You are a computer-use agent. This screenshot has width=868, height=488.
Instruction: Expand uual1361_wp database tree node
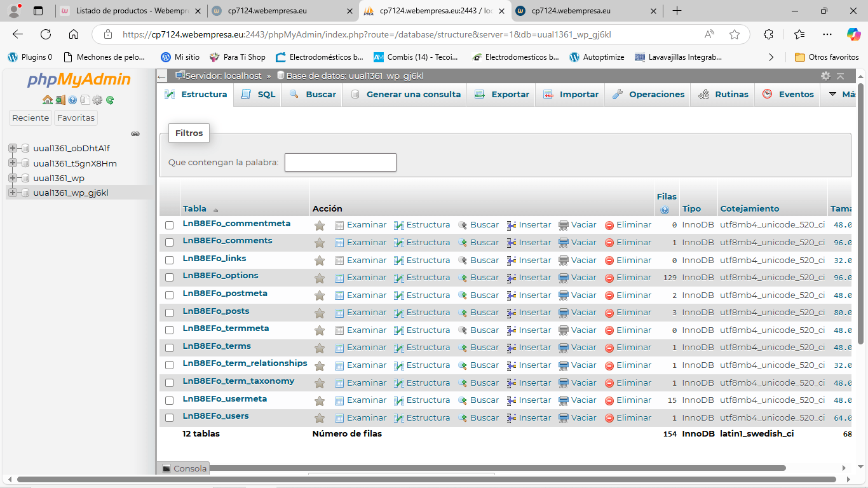tap(12, 178)
